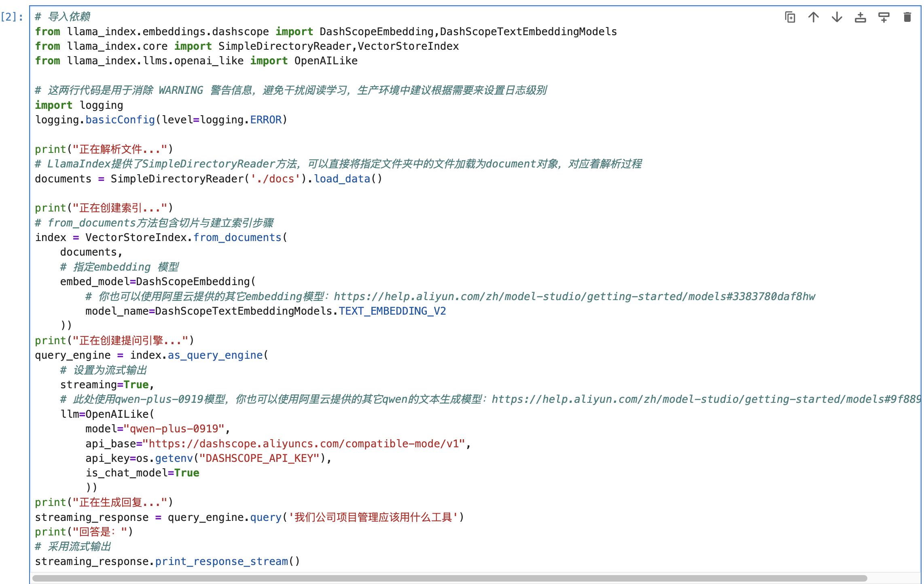The height and width of the screenshot is (584, 924).
Task: Click the print_response_stream() call on the last line
Action: click(227, 561)
